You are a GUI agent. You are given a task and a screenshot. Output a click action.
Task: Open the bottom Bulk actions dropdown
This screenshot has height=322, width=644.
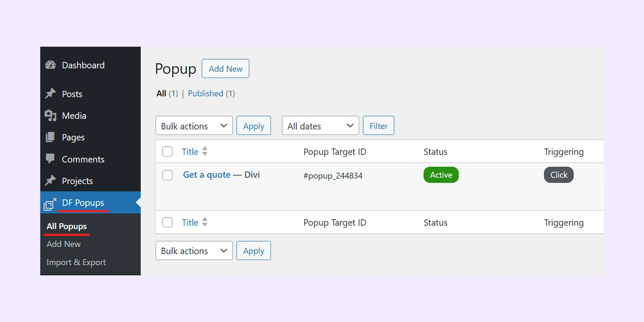coord(194,251)
